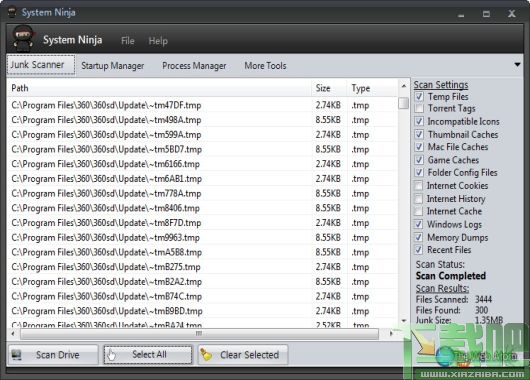Select the ~tm5BD7.tmp file row
530x380 pixels.
pos(202,149)
